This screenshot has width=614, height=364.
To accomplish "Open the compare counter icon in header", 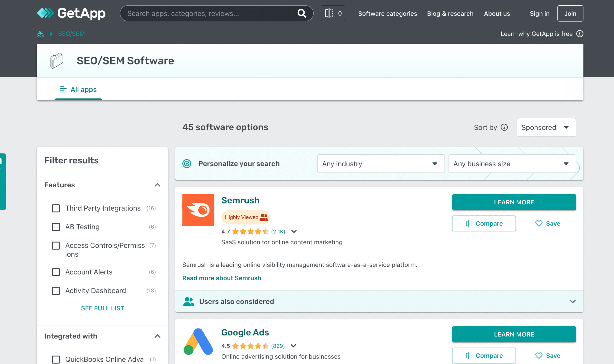I will (333, 13).
